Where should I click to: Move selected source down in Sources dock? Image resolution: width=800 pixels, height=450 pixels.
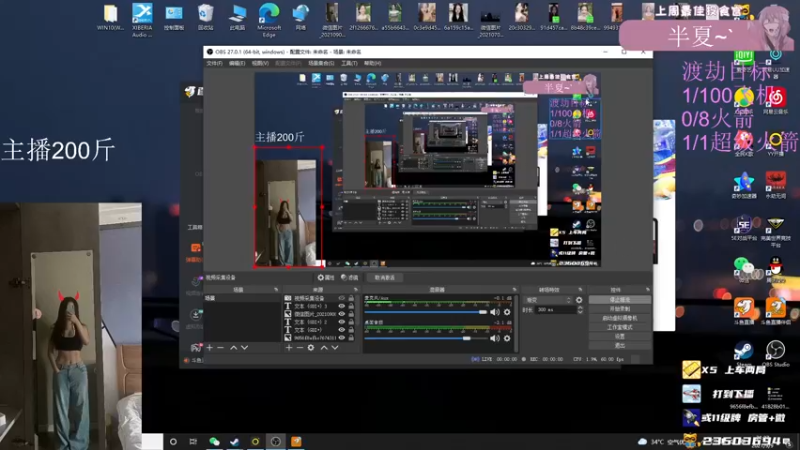[x=335, y=347]
